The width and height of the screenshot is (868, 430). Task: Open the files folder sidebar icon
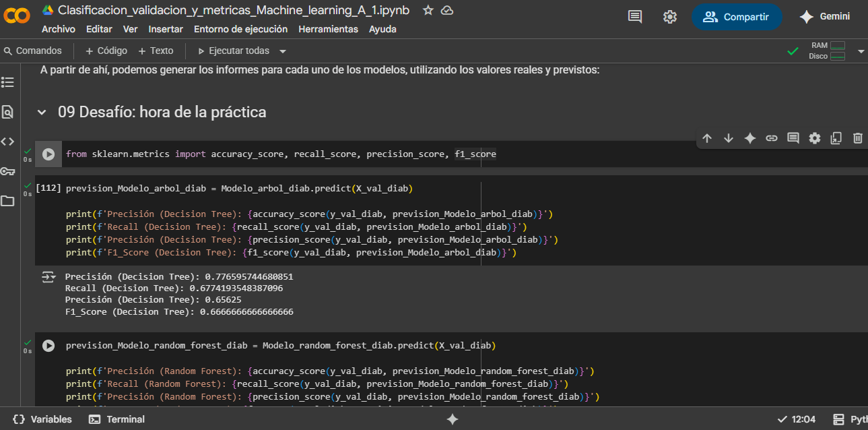pos(7,201)
